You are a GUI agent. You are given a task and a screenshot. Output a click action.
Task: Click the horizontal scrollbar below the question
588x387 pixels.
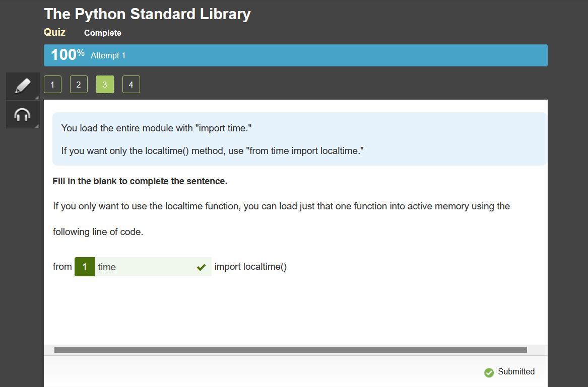click(x=290, y=349)
